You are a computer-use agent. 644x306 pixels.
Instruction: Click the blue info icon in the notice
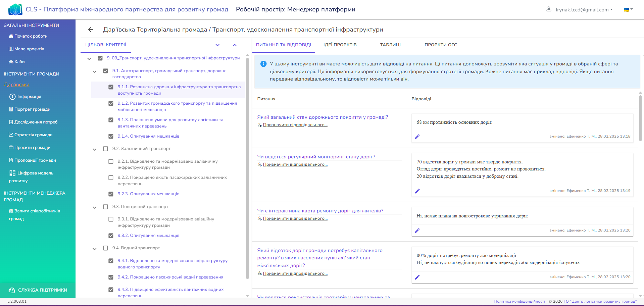263,64
